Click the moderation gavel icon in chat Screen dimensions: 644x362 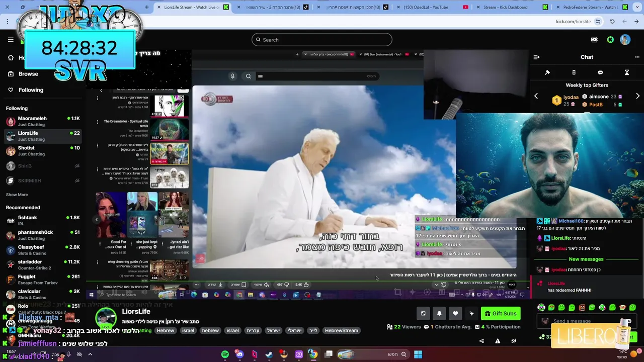[x=547, y=72]
